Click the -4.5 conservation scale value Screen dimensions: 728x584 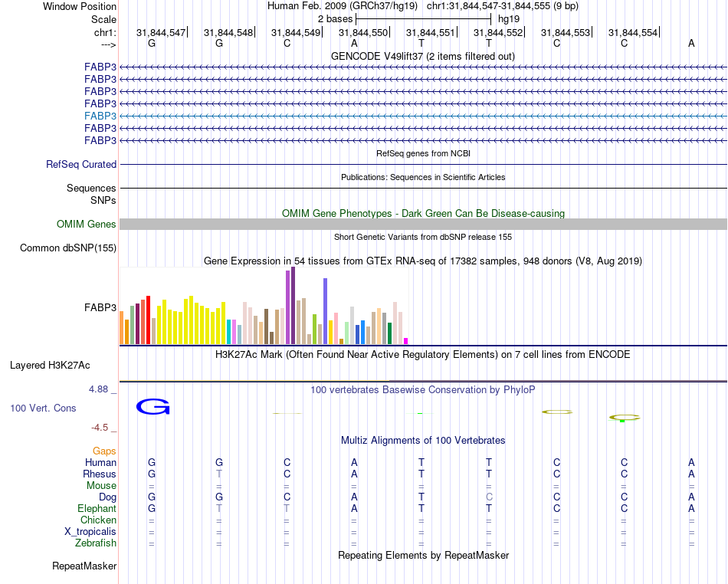pos(100,428)
